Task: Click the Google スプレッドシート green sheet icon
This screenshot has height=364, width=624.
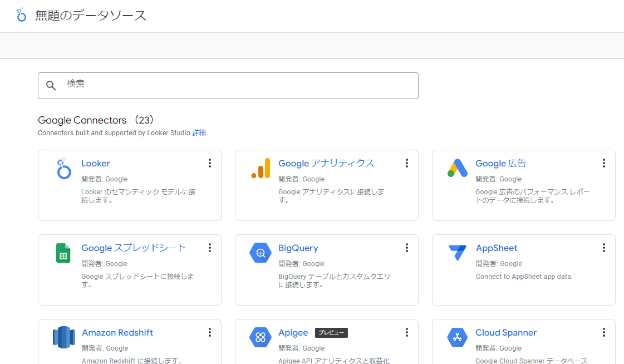Action: coord(63,253)
